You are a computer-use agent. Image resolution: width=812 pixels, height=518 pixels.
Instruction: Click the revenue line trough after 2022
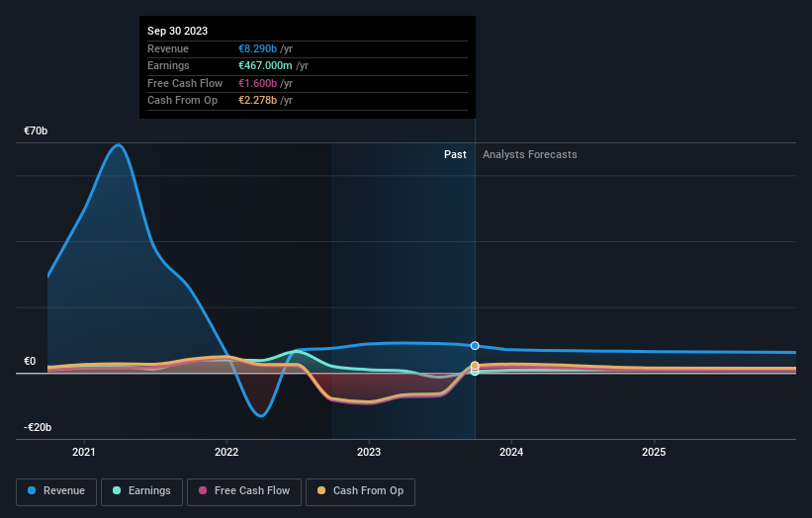coord(261,415)
